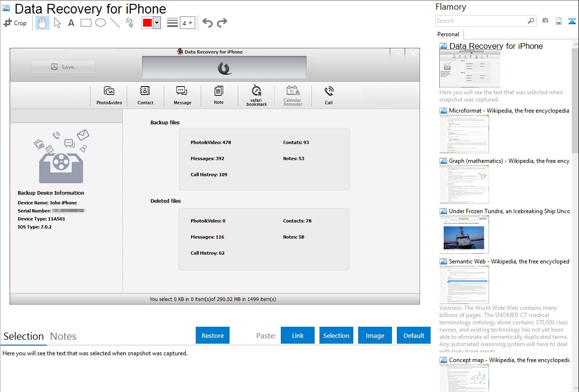Click the 'Concept map - Wikipedia' list title

pos(509,360)
